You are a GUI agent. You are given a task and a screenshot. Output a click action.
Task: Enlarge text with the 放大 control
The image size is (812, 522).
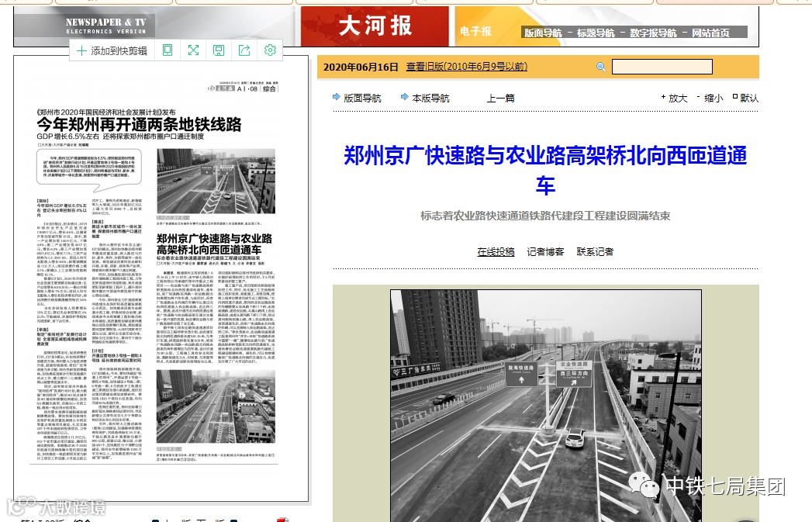point(674,98)
